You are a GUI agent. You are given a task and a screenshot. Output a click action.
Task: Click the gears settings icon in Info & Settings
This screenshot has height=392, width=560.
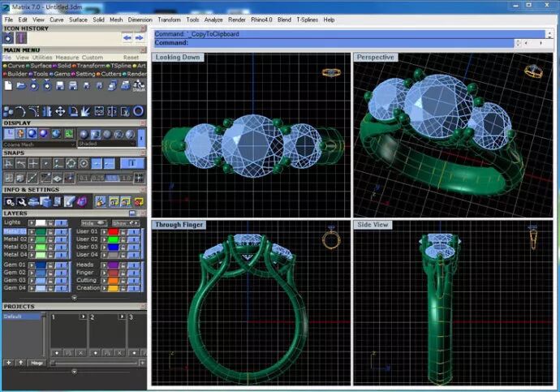tap(9, 202)
